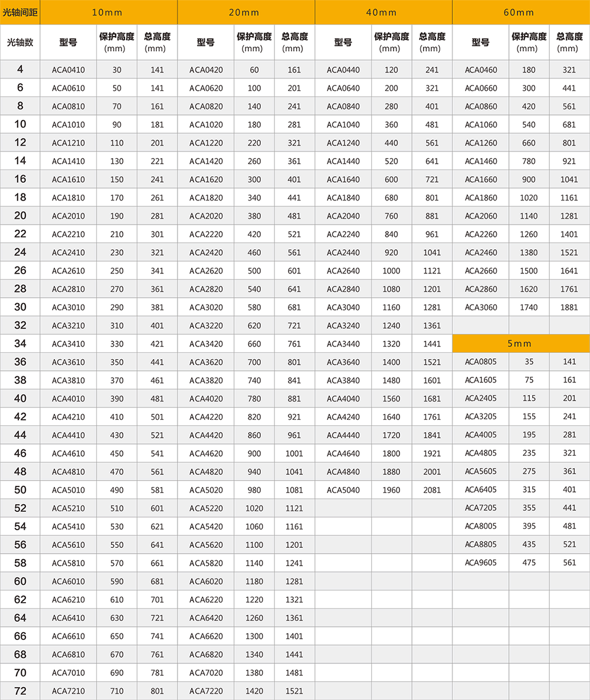Select the 60mm spacing header
This screenshot has width=590, height=700.
(x=521, y=12)
